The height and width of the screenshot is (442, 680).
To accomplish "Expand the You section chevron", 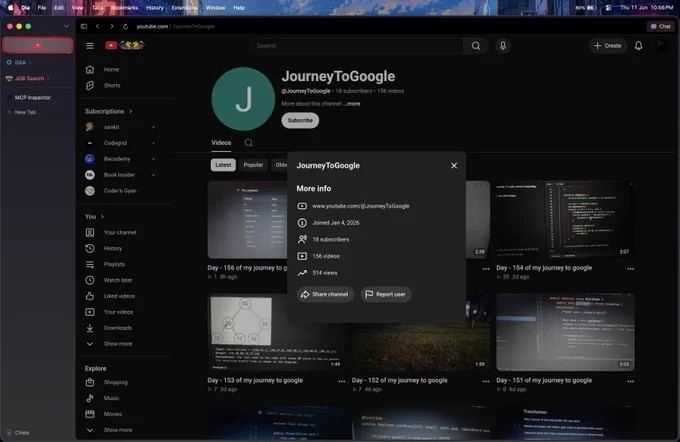I will click(102, 216).
